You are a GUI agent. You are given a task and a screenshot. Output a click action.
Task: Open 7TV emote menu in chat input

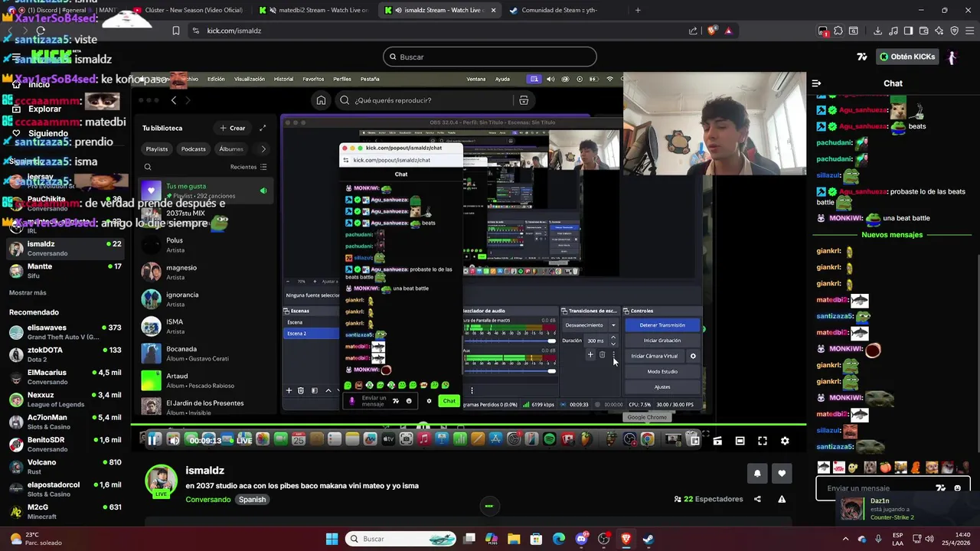tap(940, 488)
